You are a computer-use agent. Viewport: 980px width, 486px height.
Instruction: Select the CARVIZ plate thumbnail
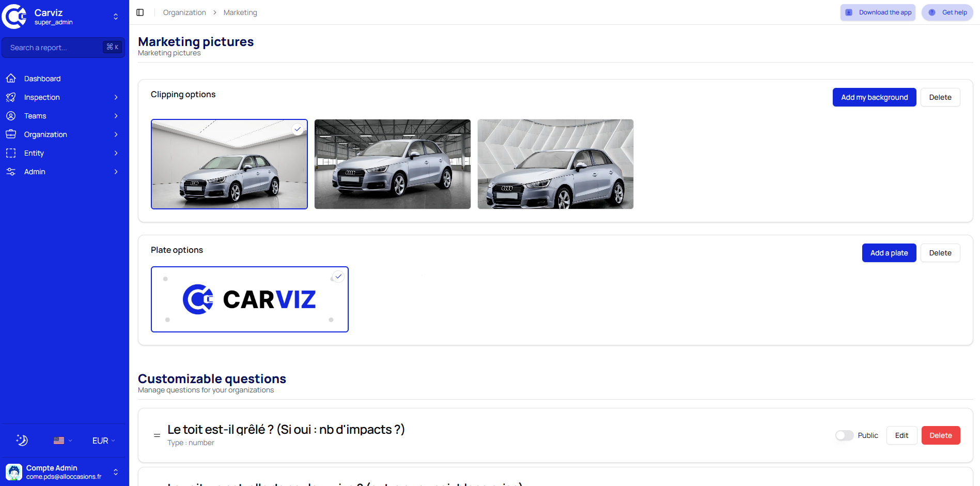250,299
